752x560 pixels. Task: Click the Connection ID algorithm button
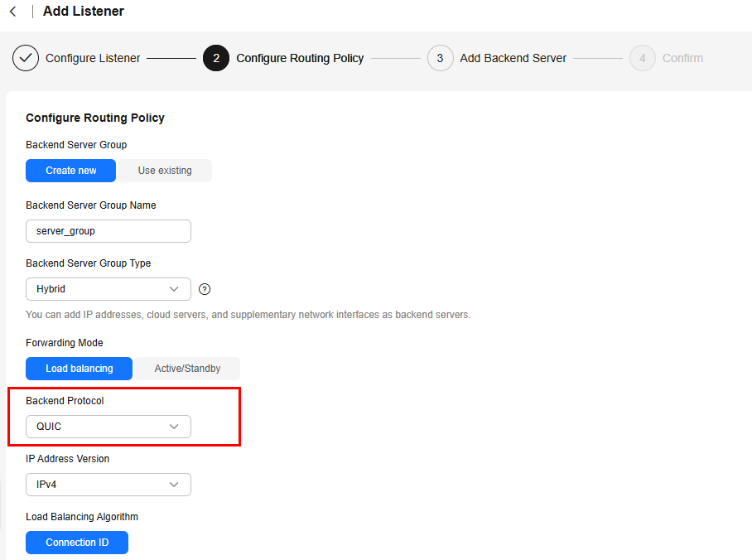tap(77, 543)
